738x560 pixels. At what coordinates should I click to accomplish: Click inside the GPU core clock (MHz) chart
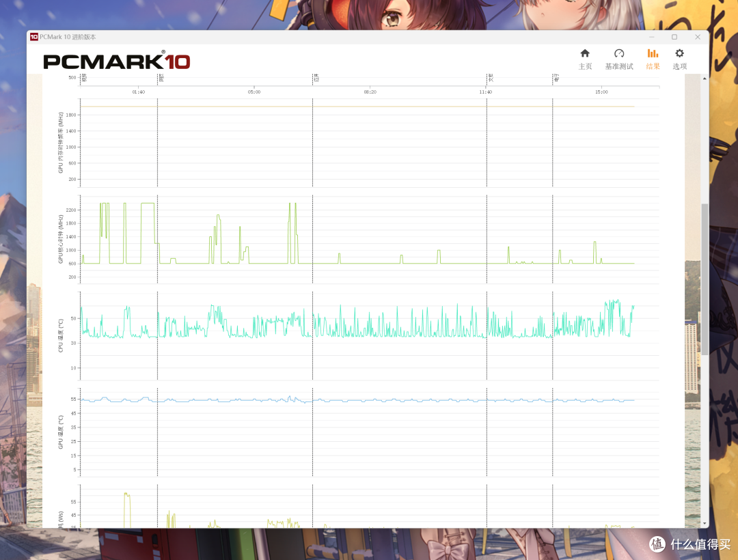(369, 239)
